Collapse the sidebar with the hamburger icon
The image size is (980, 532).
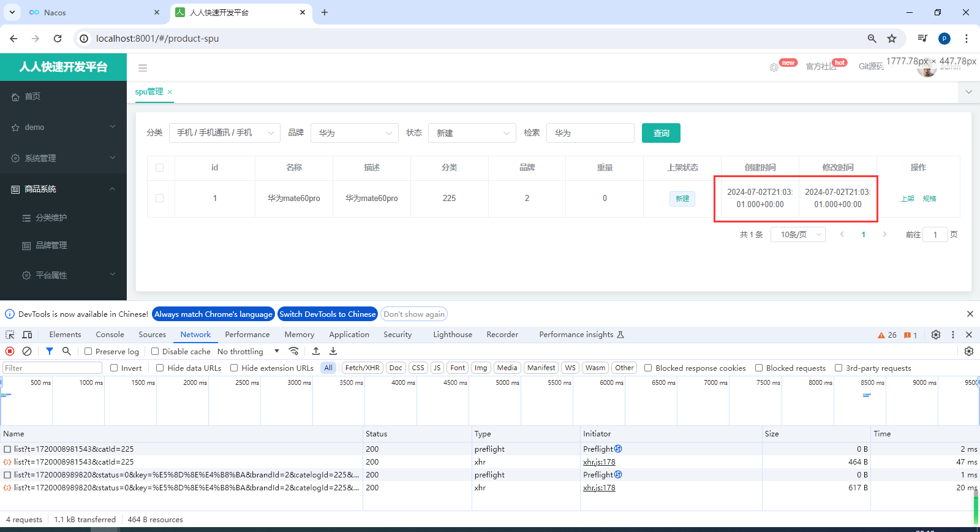(x=143, y=68)
